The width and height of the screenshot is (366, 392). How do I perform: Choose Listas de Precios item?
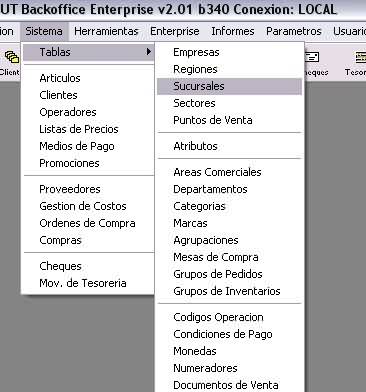click(88, 129)
